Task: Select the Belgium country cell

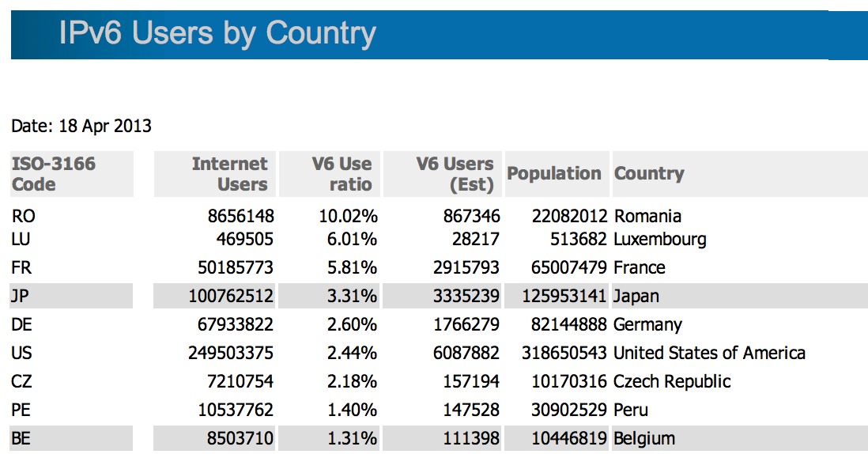Action: (643, 438)
